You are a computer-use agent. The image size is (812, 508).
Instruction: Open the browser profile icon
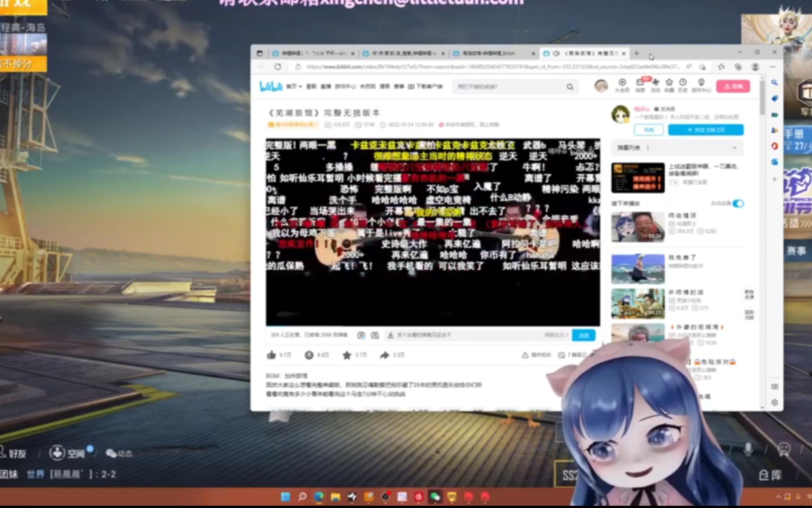pos(755,67)
